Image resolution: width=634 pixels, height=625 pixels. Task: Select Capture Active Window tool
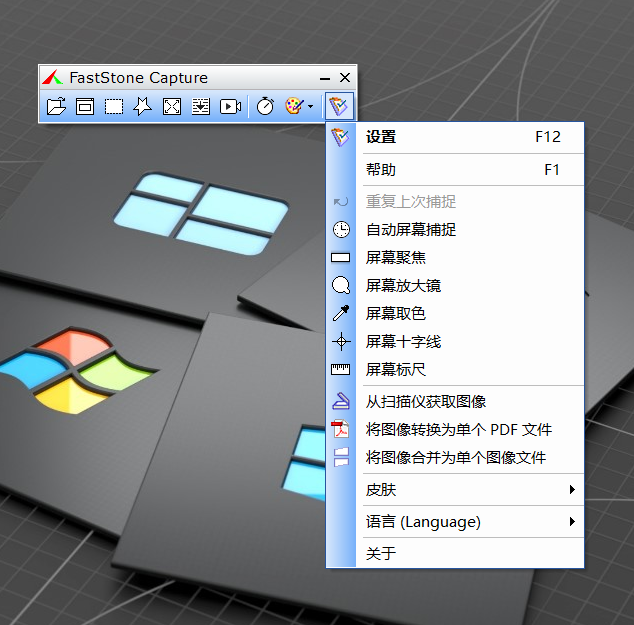click(x=85, y=107)
